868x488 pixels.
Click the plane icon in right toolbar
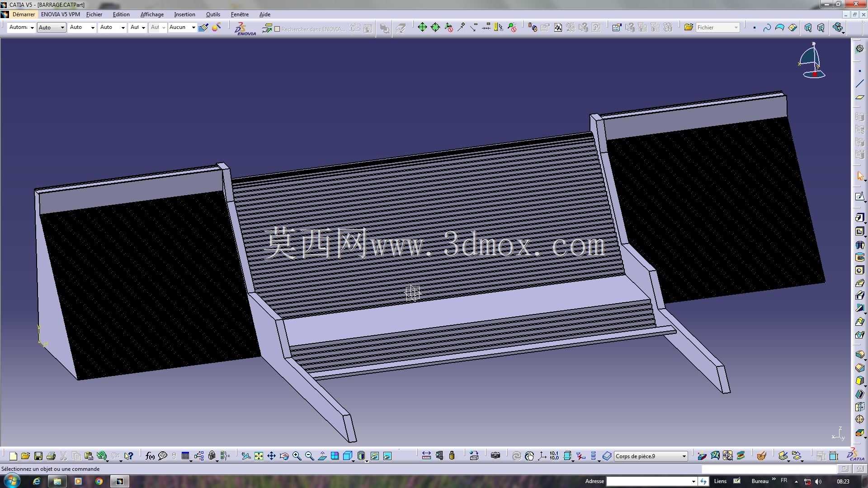[x=859, y=97]
